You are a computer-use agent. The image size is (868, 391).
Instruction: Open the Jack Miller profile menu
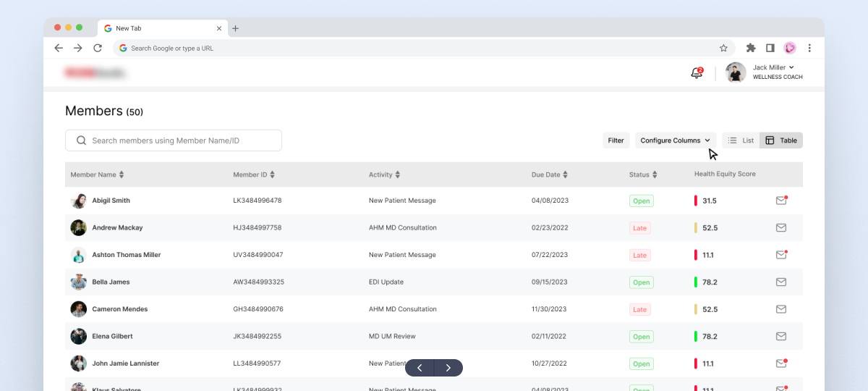coord(778,72)
